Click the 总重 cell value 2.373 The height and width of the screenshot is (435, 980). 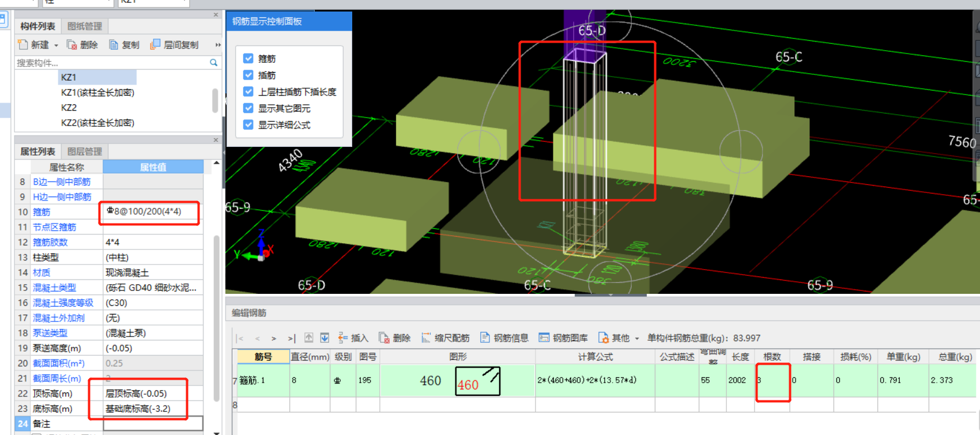pyautogui.click(x=952, y=380)
